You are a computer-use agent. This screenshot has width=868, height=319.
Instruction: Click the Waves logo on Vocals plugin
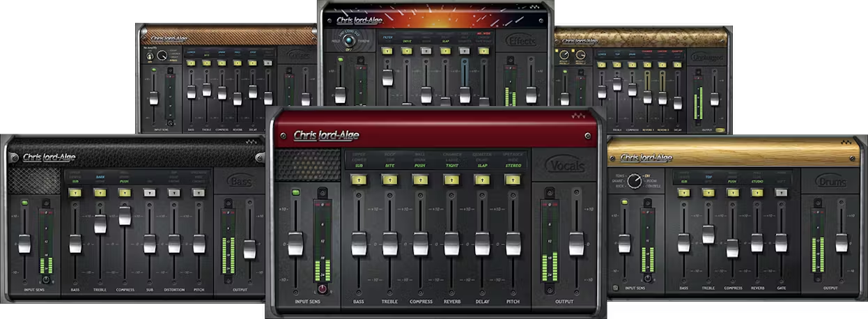[x=577, y=117]
